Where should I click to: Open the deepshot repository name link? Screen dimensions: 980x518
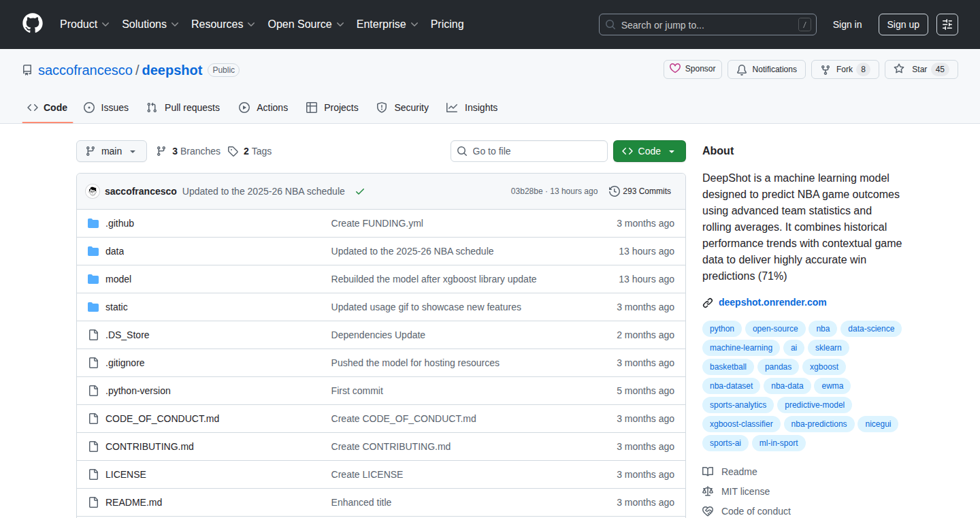172,70
